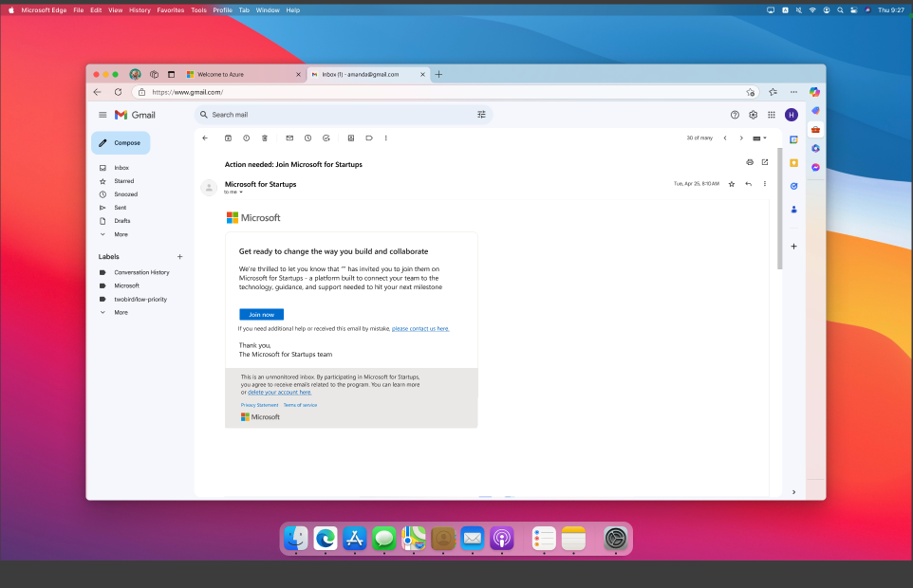This screenshot has height=588, width=913.
Task: Delete the email with trash icon
Action: tap(265, 138)
